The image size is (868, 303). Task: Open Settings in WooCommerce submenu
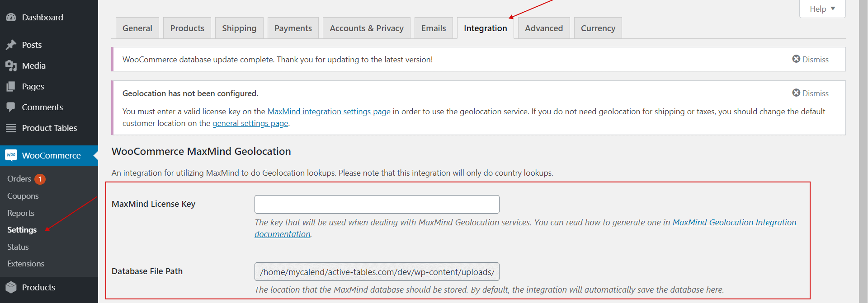(22, 230)
